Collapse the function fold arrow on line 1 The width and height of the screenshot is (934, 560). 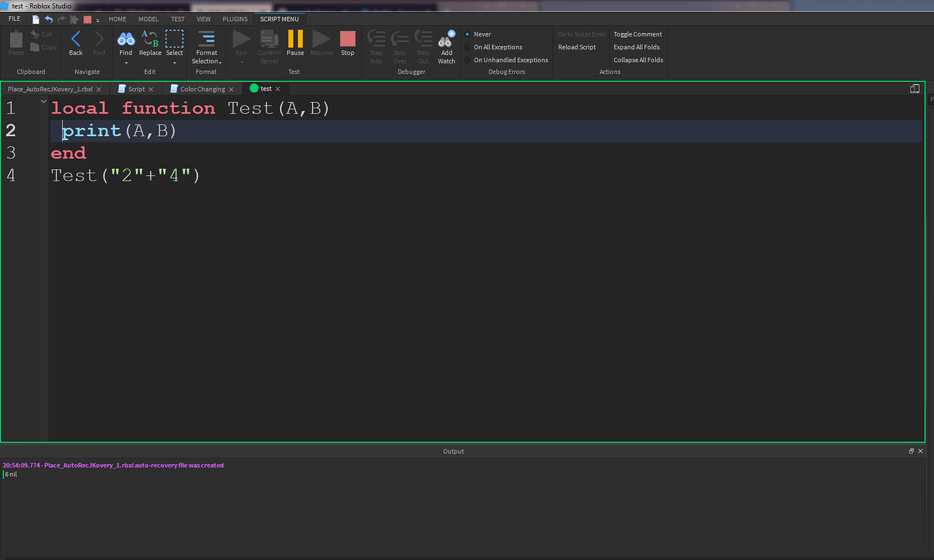(43, 102)
